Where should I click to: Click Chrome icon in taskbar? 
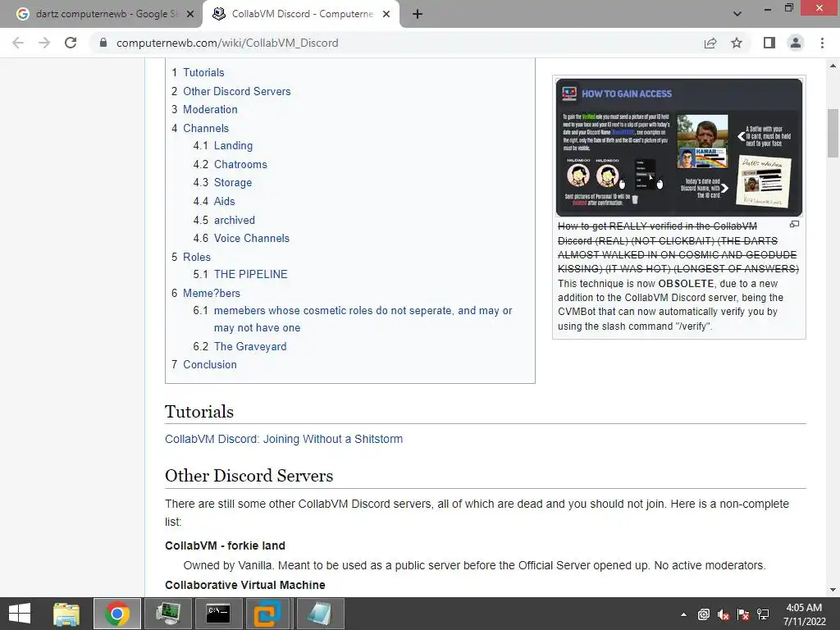click(117, 614)
